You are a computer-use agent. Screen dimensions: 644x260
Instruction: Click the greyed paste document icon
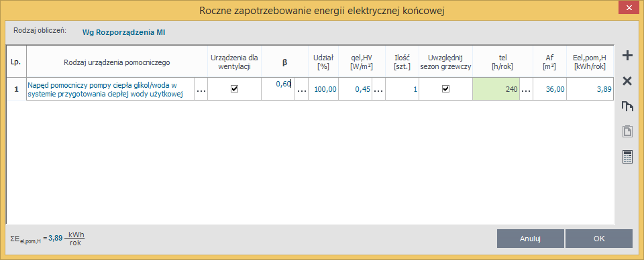627,131
